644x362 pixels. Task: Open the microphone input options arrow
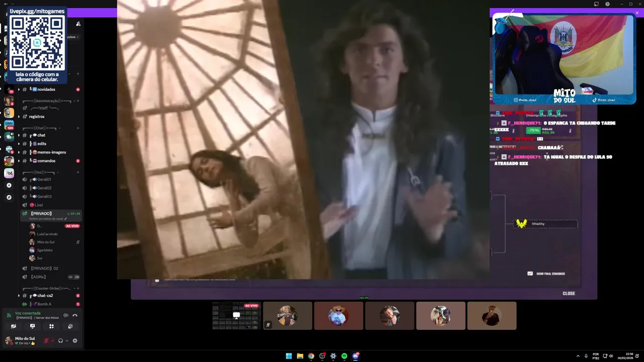tap(52, 341)
